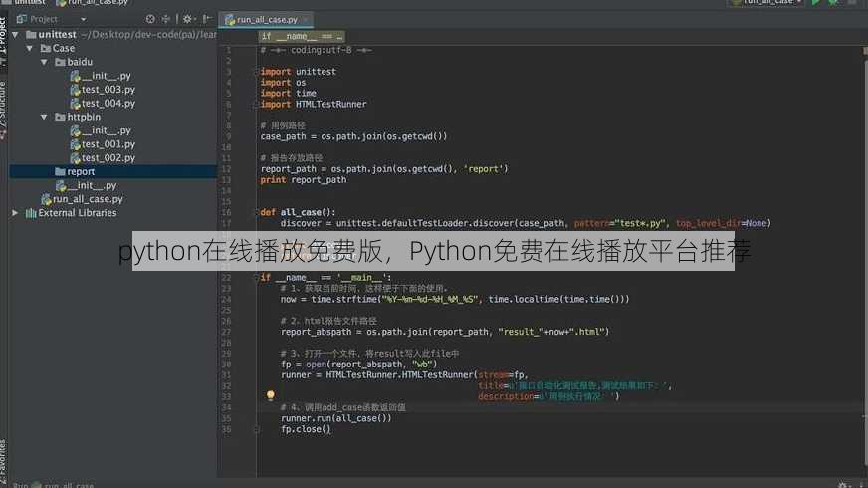Toggle the 1: Project side tool tab
The width and height of the screenshot is (868, 488).
point(3,36)
